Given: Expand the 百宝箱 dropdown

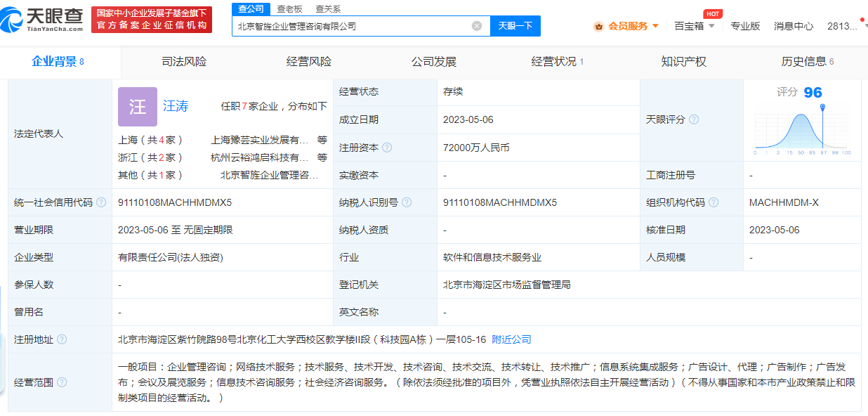Looking at the screenshot, I should pos(711,26).
